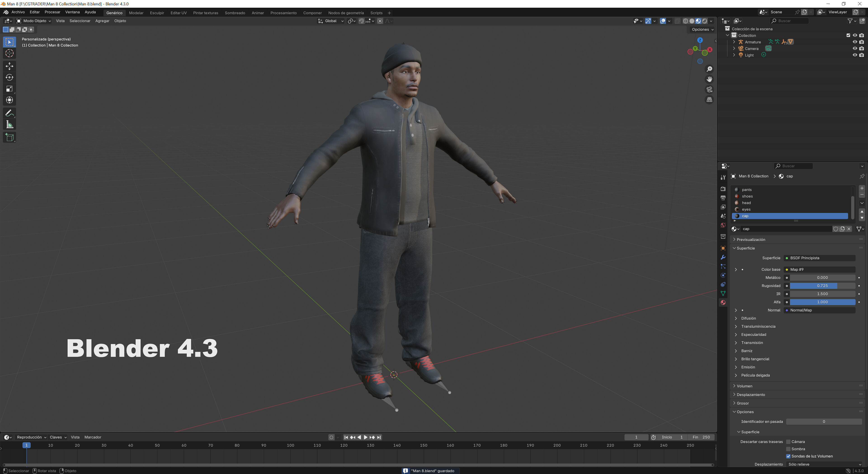This screenshot has width=868, height=474.
Task: Select the Scale tool
Action: point(9,89)
